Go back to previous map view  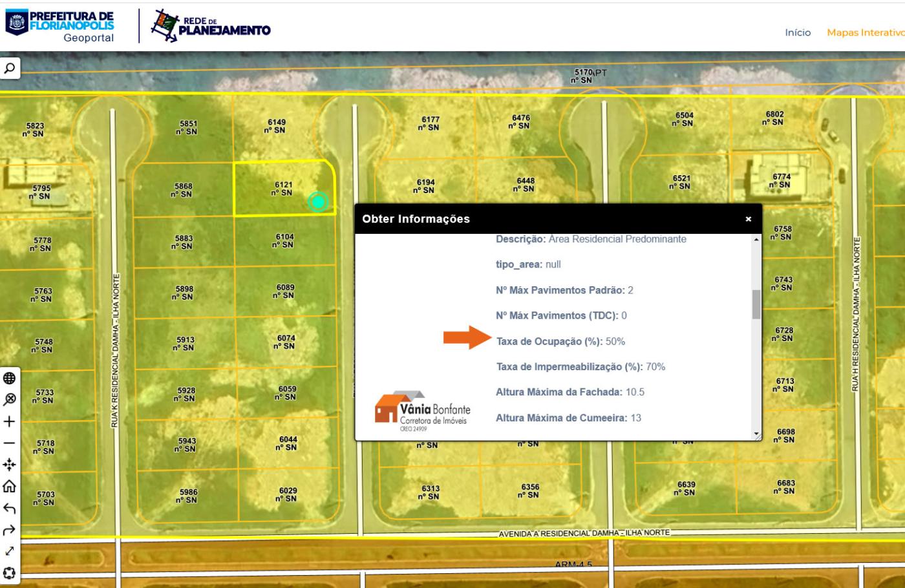pyautogui.click(x=10, y=509)
